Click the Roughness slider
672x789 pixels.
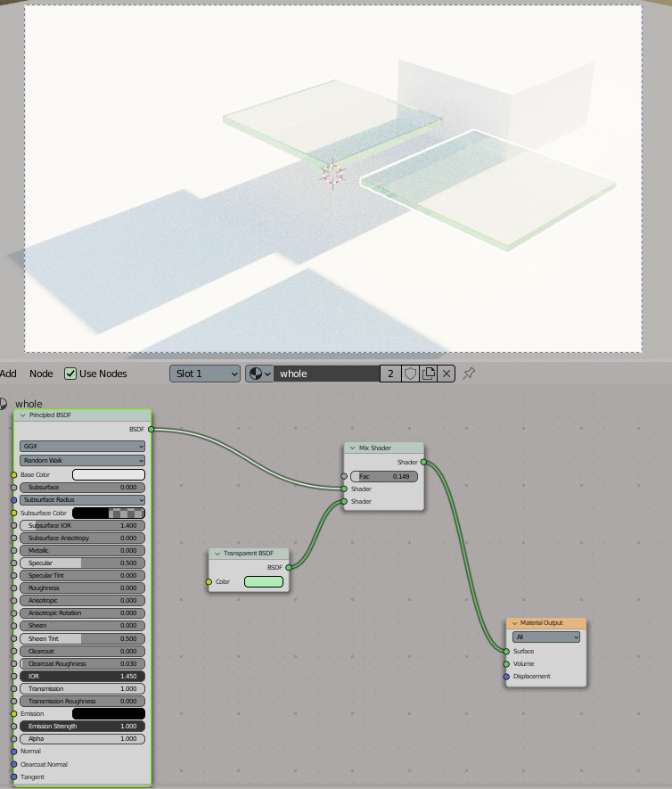tap(83, 588)
